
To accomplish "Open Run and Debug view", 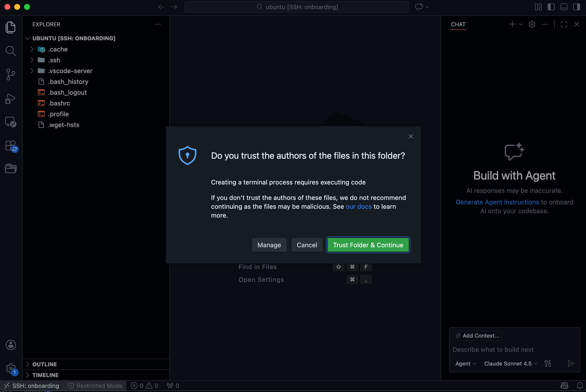I will pos(11,99).
